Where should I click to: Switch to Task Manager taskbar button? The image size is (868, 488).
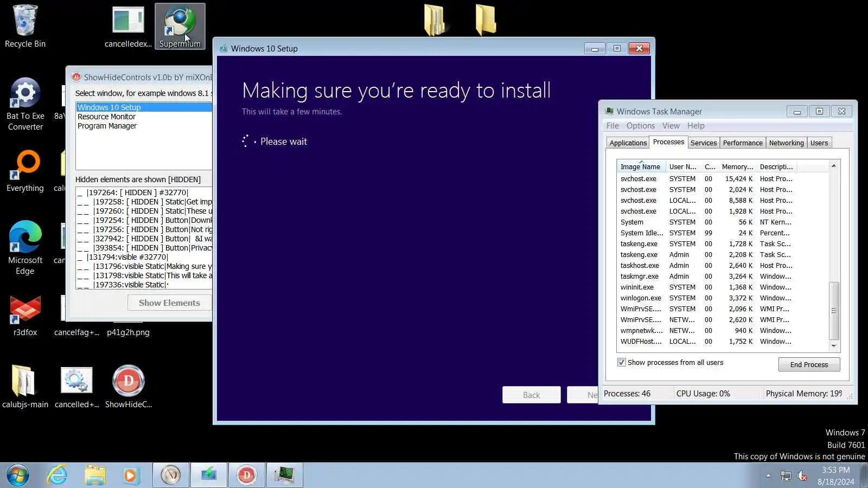click(285, 476)
